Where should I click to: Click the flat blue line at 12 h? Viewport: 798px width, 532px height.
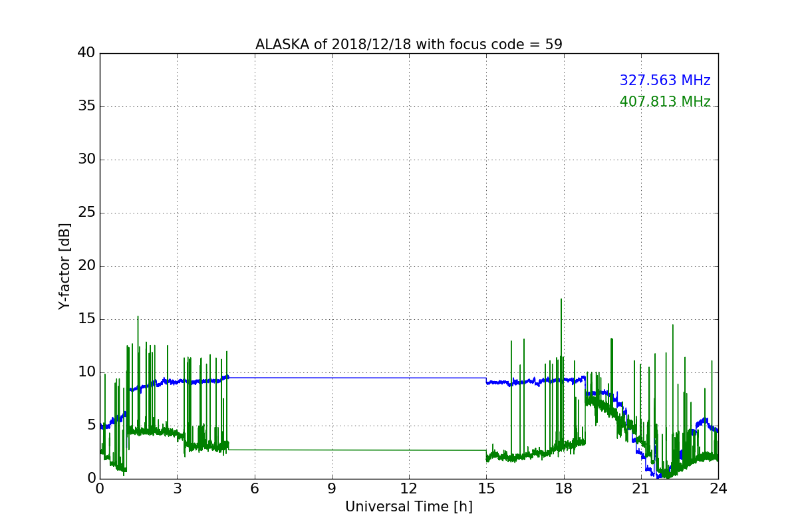coord(409,378)
